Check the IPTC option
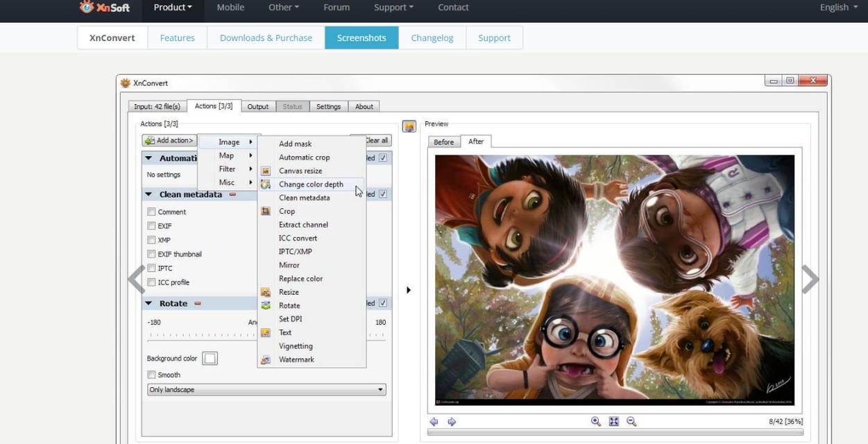The image size is (868, 444). pyautogui.click(x=151, y=268)
